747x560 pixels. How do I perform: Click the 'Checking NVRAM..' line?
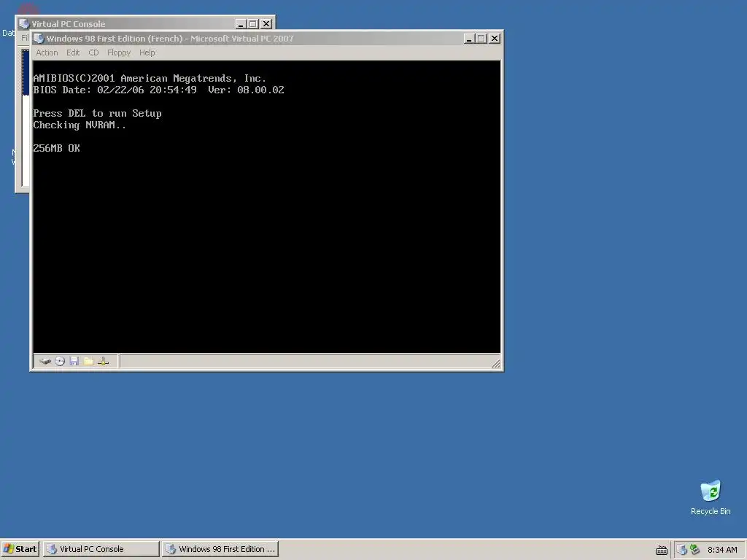tap(80, 125)
